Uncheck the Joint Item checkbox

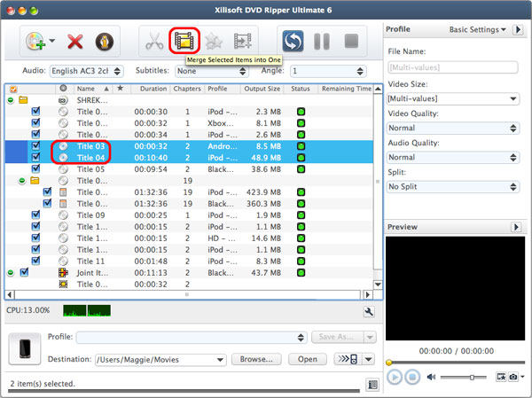click(x=24, y=272)
